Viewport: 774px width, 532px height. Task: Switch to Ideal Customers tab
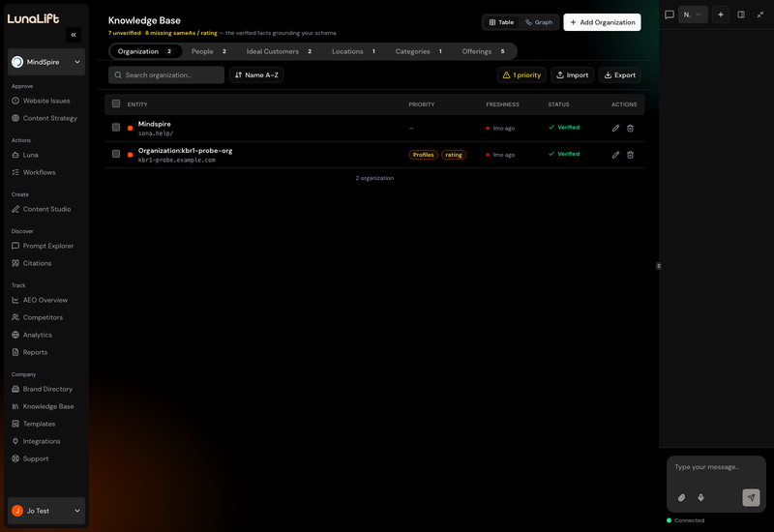coord(279,51)
